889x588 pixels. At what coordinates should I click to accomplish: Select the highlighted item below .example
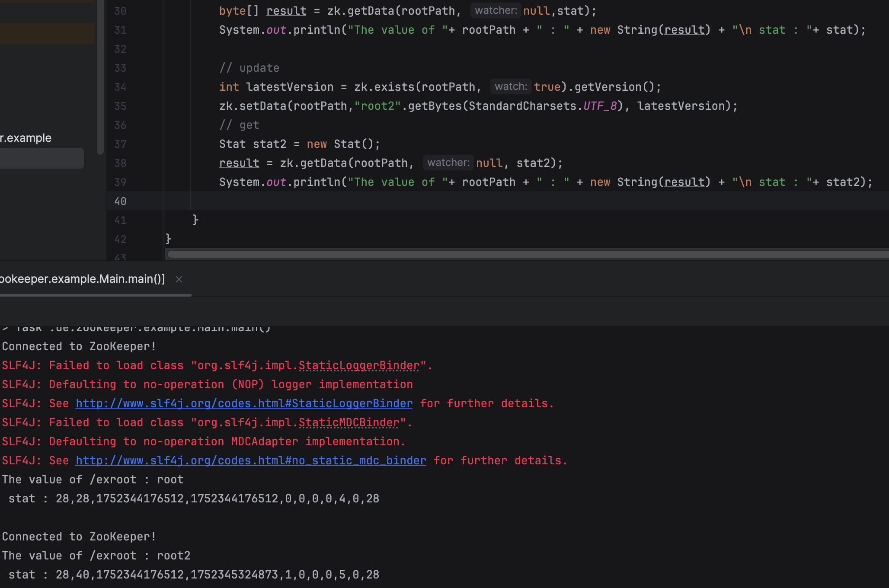(x=42, y=158)
